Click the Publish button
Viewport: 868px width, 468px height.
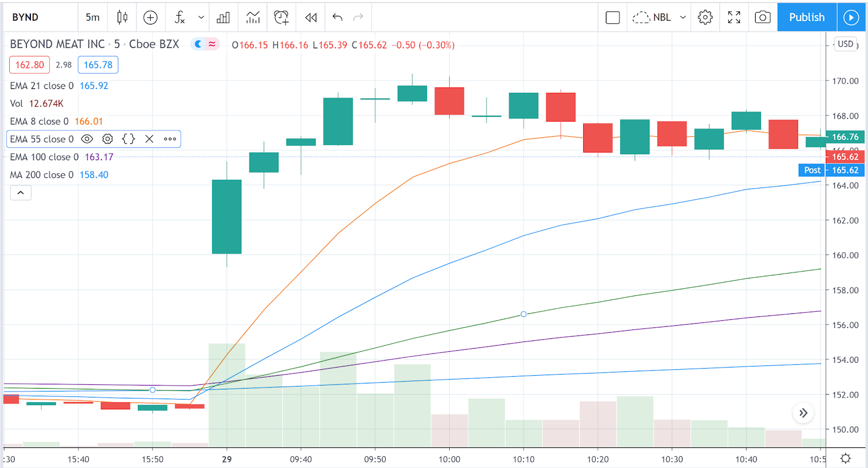pos(807,17)
